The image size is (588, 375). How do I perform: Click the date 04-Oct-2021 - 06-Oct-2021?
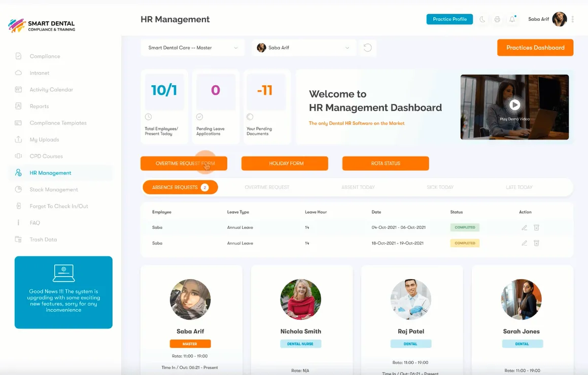pos(399,227)
